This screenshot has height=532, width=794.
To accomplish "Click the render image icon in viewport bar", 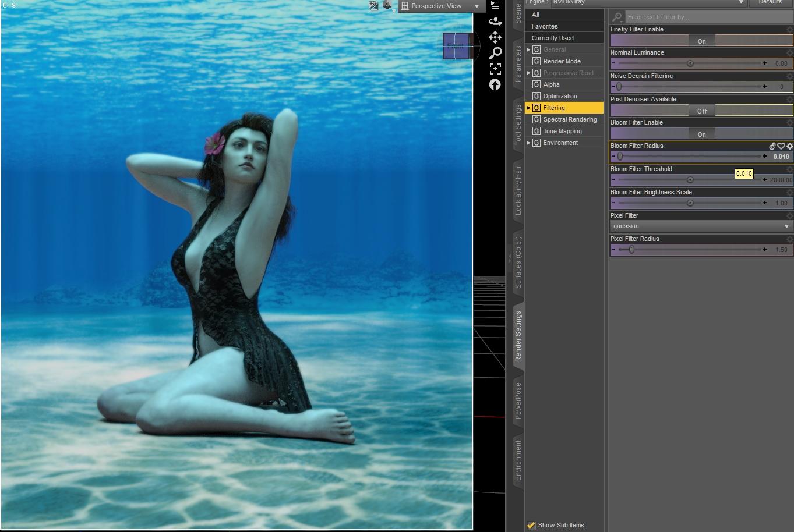I will coord(373,6).
